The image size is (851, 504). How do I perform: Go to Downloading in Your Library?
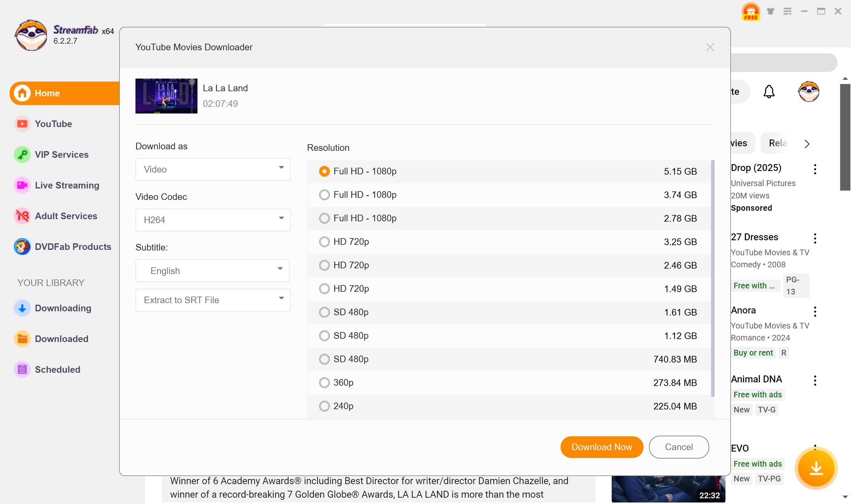[63, 308]
